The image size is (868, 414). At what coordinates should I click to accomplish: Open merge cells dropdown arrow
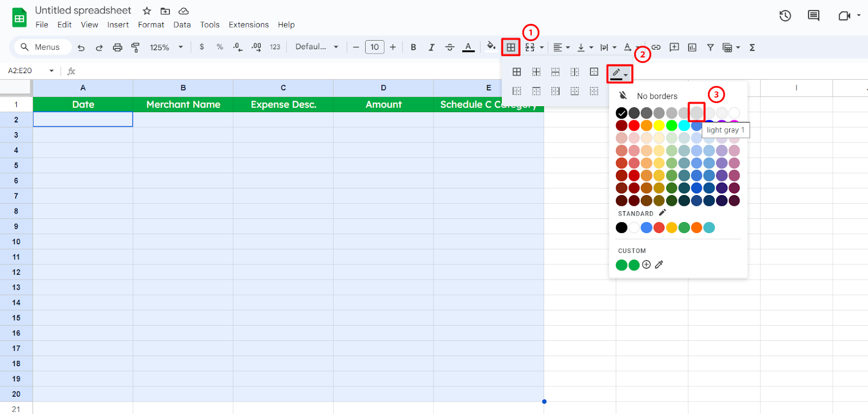click(541, 48)
